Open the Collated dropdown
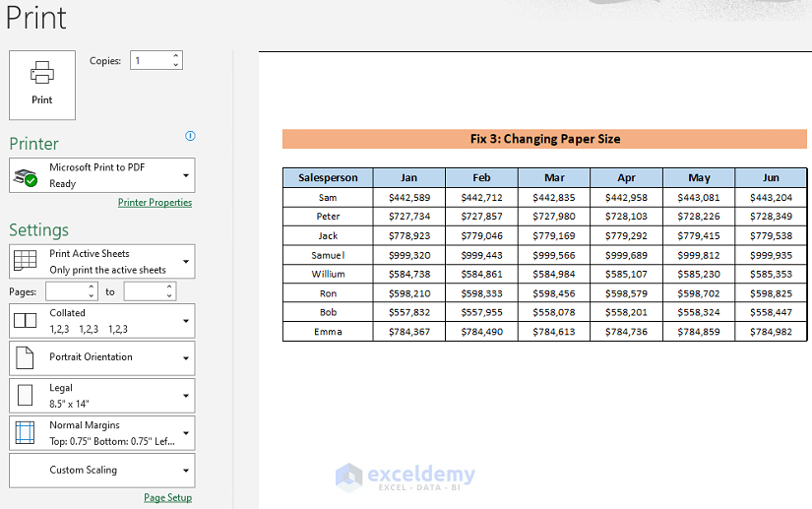The height and width of the screenshot is (509, 812). (x=102, y=321)
